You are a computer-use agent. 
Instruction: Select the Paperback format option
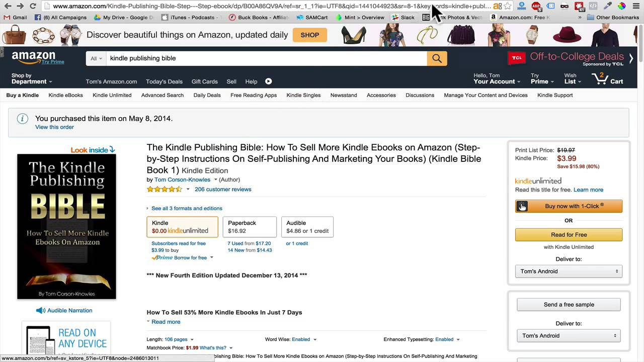[x=250, y=227]
